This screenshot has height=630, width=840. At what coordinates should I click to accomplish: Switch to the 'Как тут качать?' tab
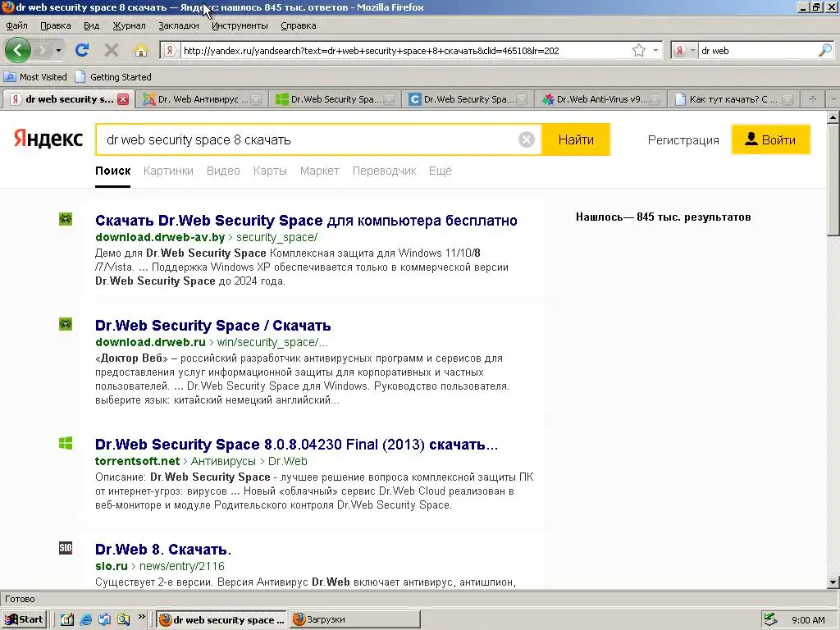coord(733,99)
